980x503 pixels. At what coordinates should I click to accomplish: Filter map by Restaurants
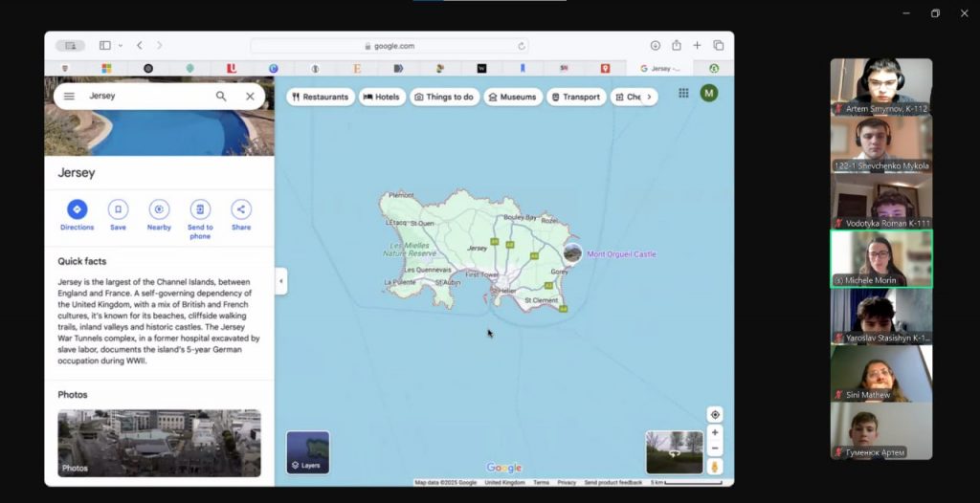tap(321, 97)
